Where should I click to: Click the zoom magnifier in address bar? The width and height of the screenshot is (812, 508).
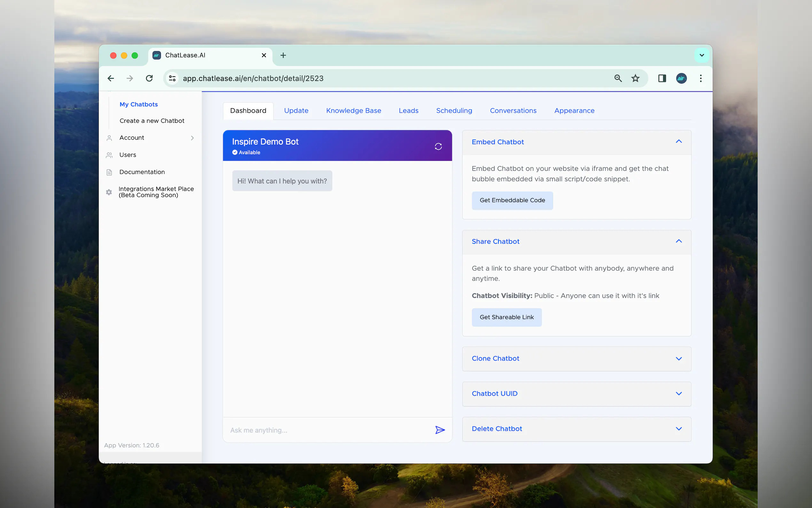(x=618, y=78)
